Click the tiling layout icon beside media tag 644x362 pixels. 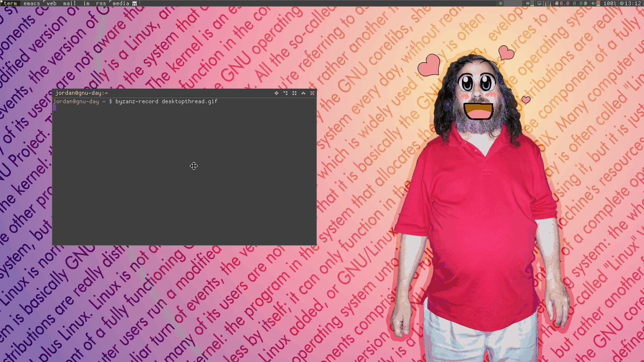135,3
